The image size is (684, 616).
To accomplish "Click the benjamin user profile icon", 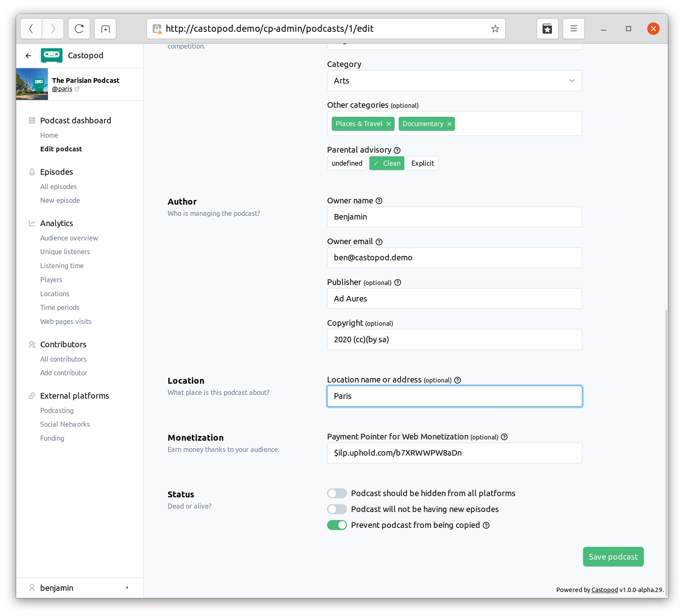I will point(30,588).
